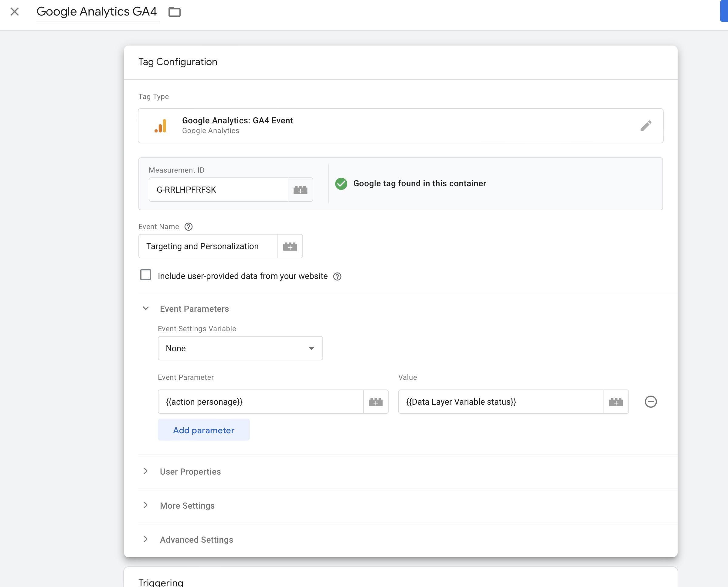Click the Add parameter button
Image resolution: width=728 pixels, height=587 pixels.
click(x=204, y=430)
